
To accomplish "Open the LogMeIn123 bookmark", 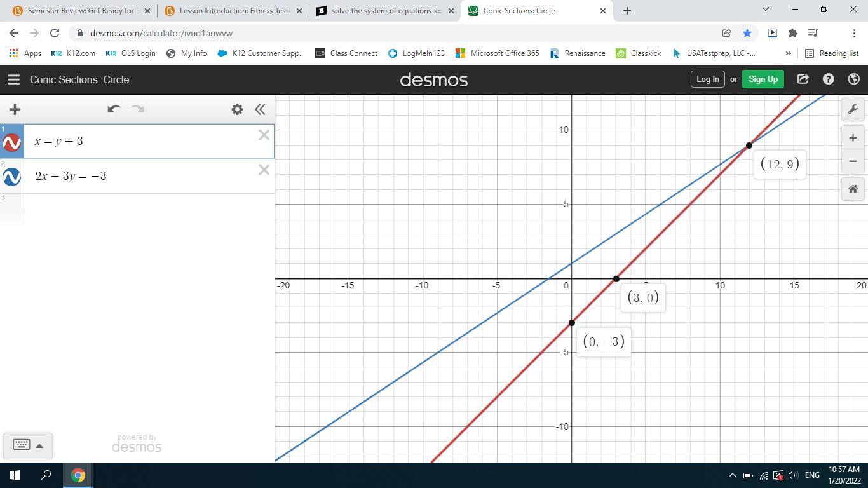I will coord(416,53).
